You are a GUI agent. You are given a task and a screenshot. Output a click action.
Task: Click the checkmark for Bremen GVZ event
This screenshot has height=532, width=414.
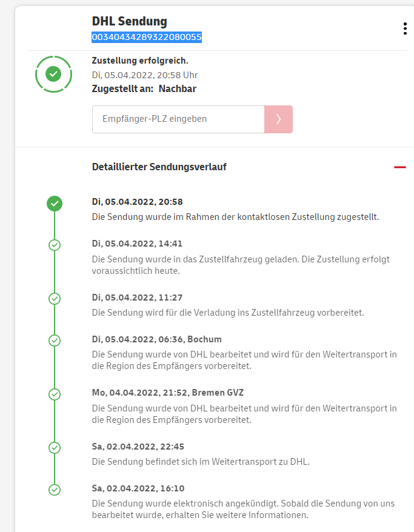pos(55,394)
